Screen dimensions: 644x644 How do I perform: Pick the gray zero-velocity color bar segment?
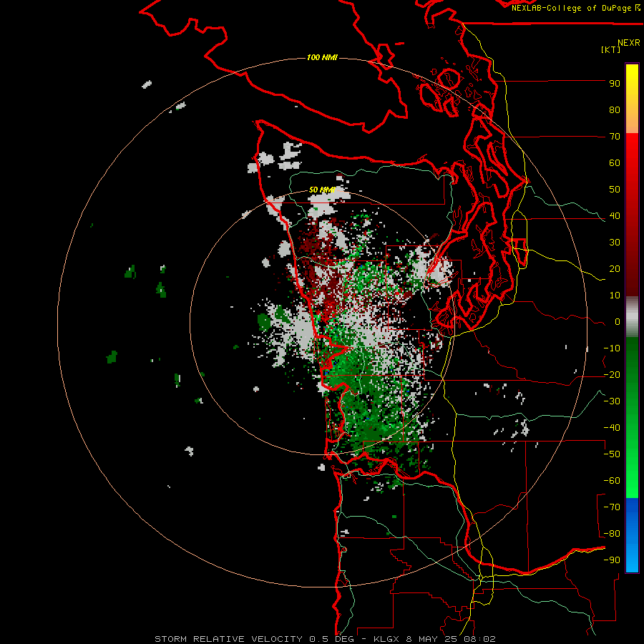pos(632,317)
